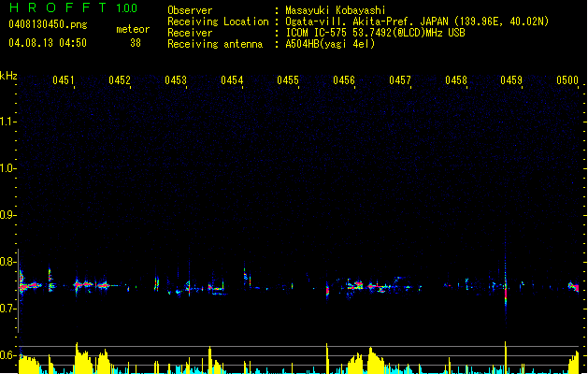Click the 0454 time axis marker
The height and width of the screenshot is (374, 588).
232,80
